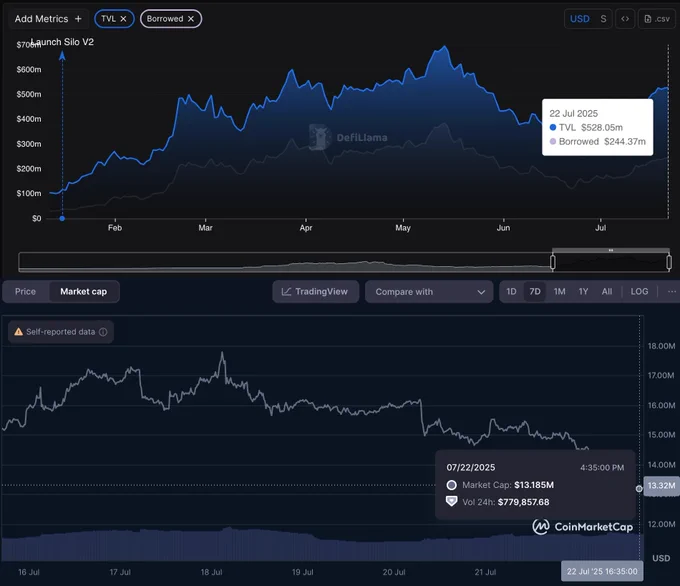Click the 18 Jul label on date axis

211,572
